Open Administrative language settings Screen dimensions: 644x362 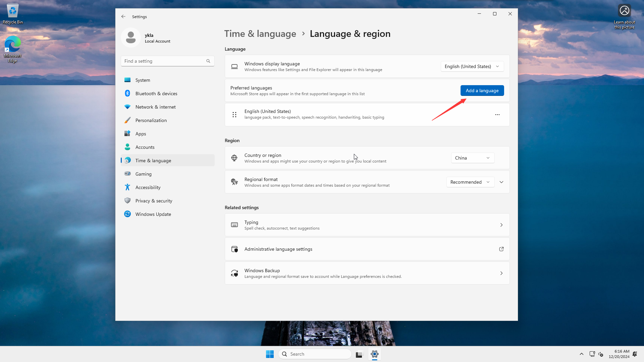(x=367, y=249)
